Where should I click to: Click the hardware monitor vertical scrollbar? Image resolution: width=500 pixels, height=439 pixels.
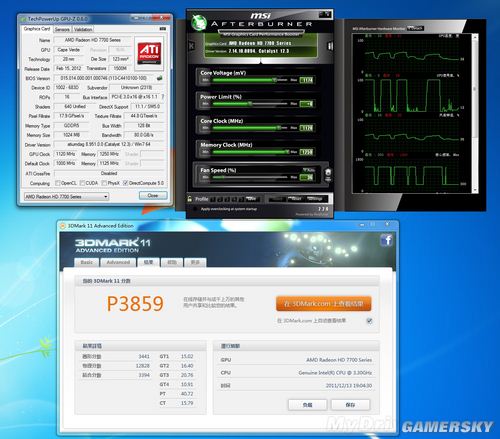point(475,113)
